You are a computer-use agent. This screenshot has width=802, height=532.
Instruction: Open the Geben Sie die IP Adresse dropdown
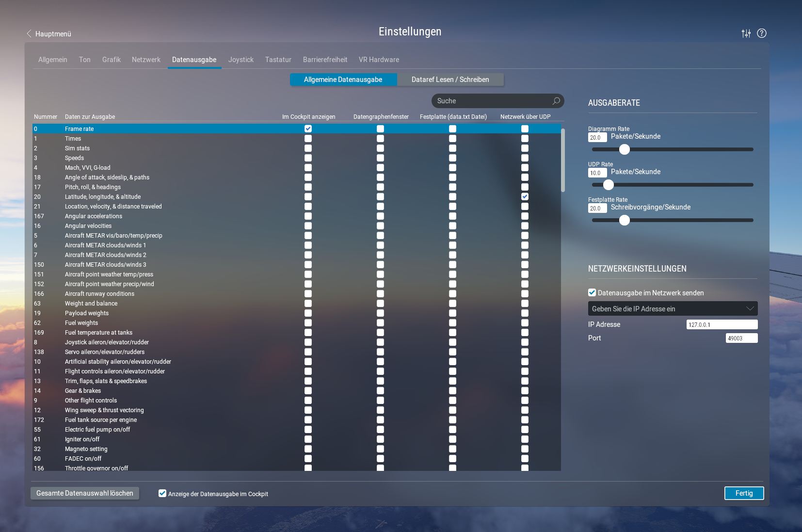pos(673,308)
